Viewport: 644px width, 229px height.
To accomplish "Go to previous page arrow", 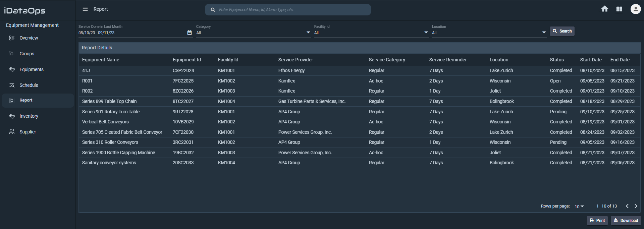I will pyautogui.click(x=627, y=206).
